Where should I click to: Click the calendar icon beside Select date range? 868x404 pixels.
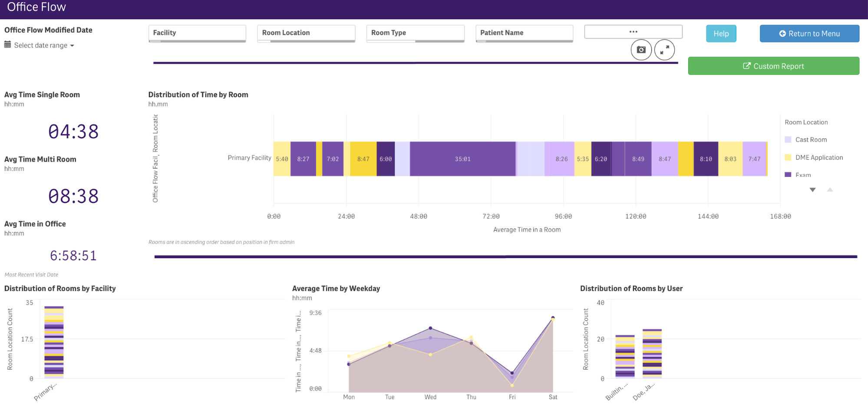pos(7,45)
